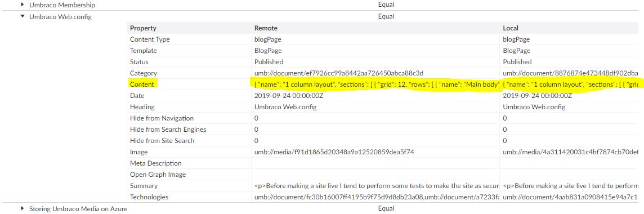Click Local Hide from Search Engines value '0'
This screenshot has width=644, height=214.
tap(505, 130)
